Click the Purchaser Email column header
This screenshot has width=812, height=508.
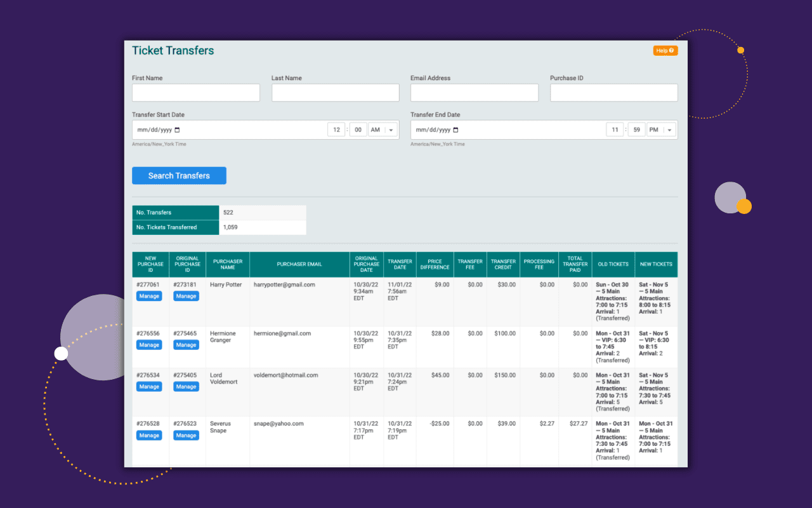299,264
